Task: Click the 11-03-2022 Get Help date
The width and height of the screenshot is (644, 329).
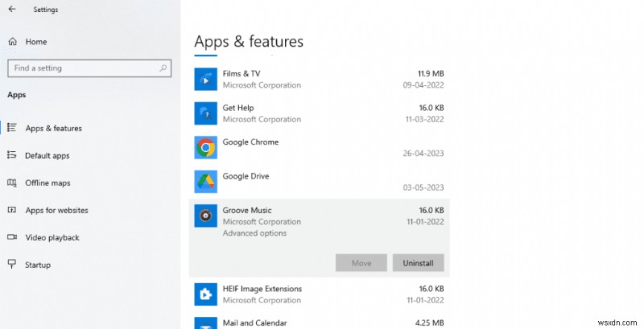Action: coord(425,119)
